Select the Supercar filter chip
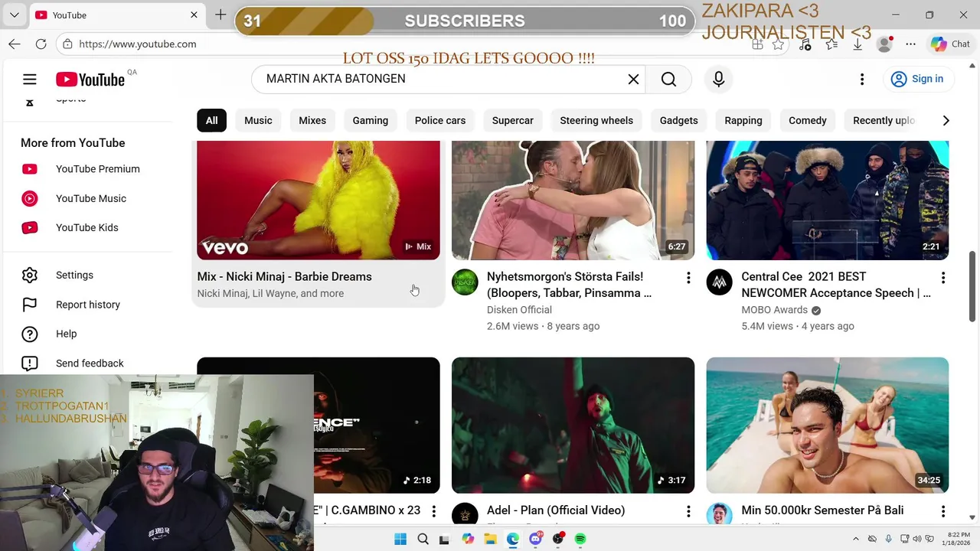980x551 pixels. 513,120
